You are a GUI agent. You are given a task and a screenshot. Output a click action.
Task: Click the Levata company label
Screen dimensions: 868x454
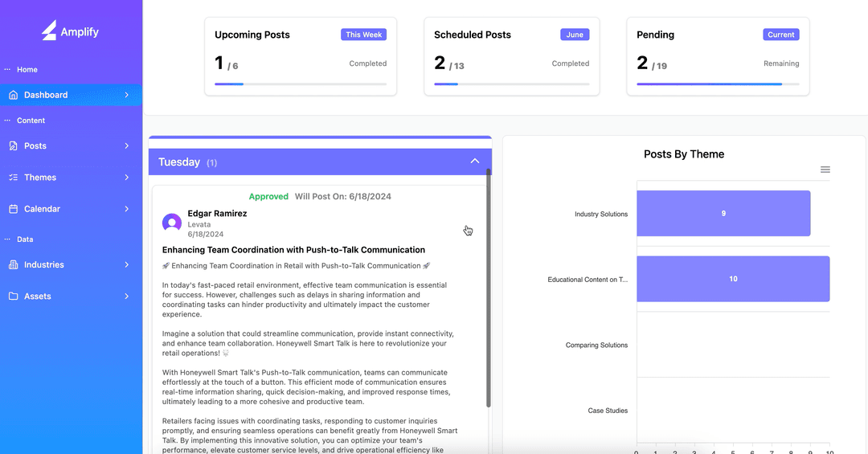tap(199, 225)
